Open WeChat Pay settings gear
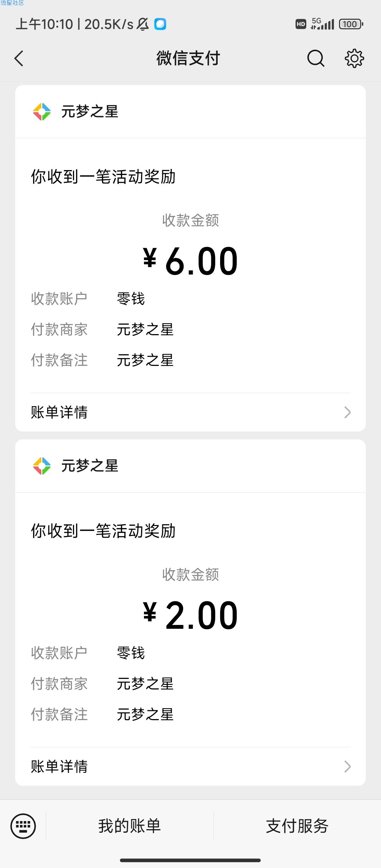 354,58
